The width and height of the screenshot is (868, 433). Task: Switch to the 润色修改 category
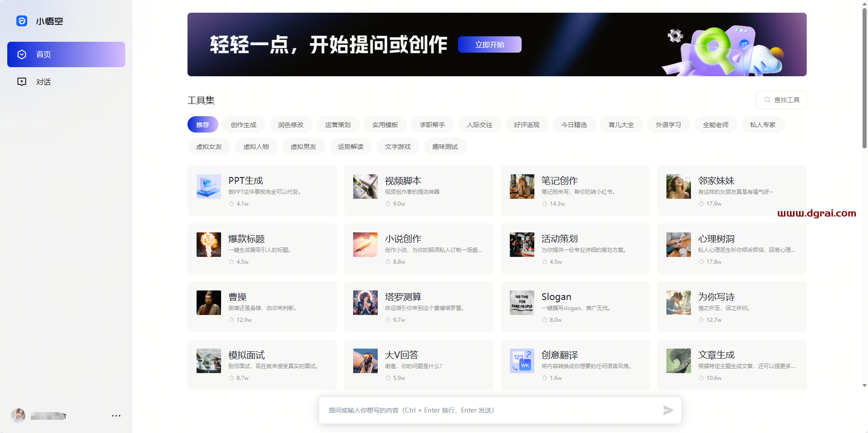click(x=291, y=125)
